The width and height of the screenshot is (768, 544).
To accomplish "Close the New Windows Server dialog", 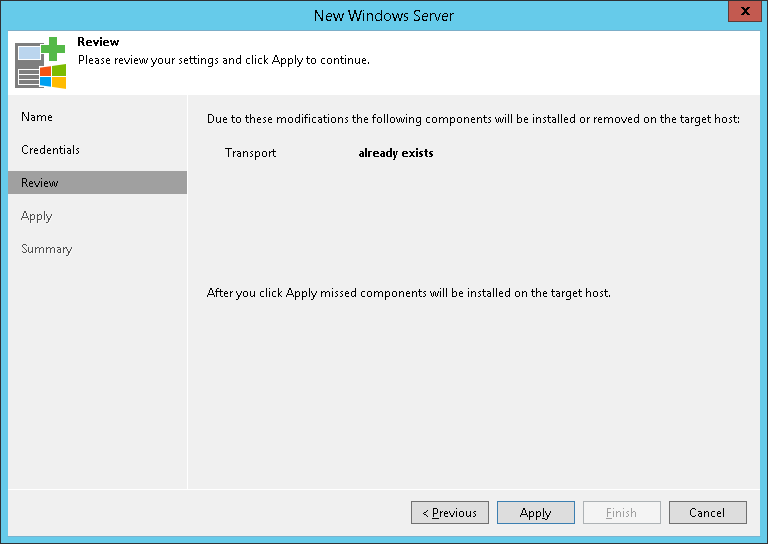I will (744, 11).
